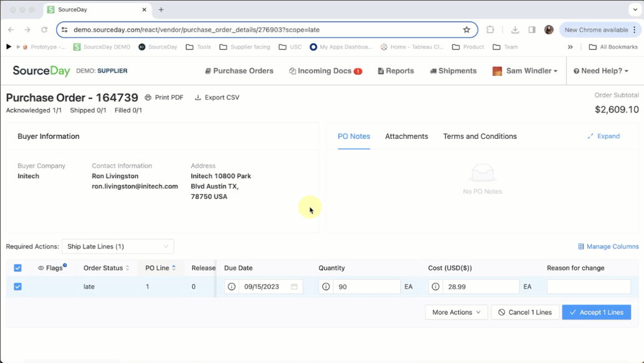Toggle the Flags eye visibility icon
Viewport: 644px width, 363px height.
(41, 268)
